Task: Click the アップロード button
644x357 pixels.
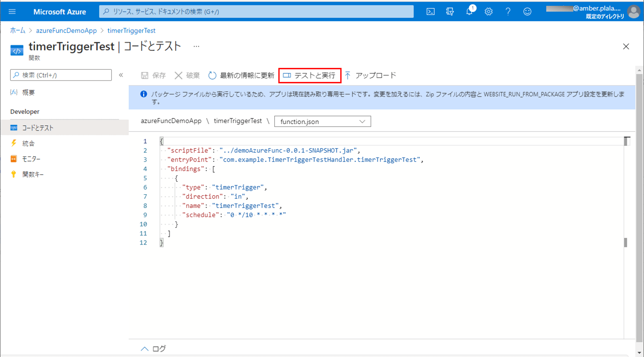Action: 370,76
